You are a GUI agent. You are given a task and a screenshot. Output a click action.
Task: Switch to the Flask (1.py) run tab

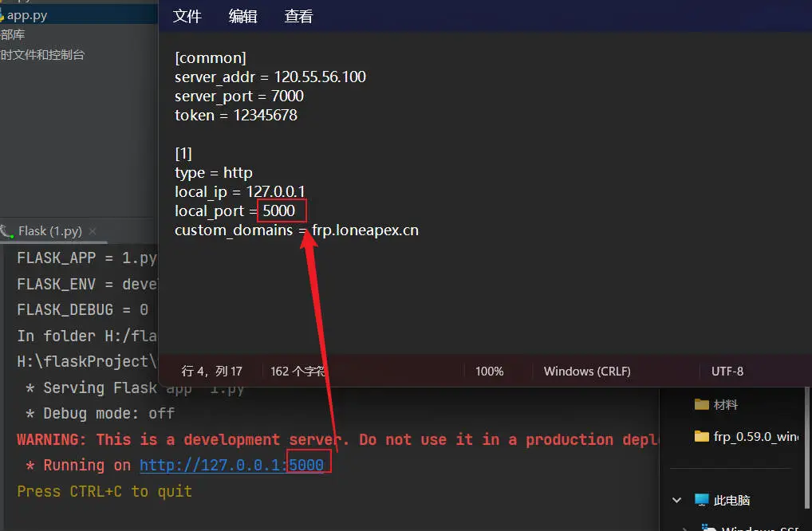coord(49,231)
